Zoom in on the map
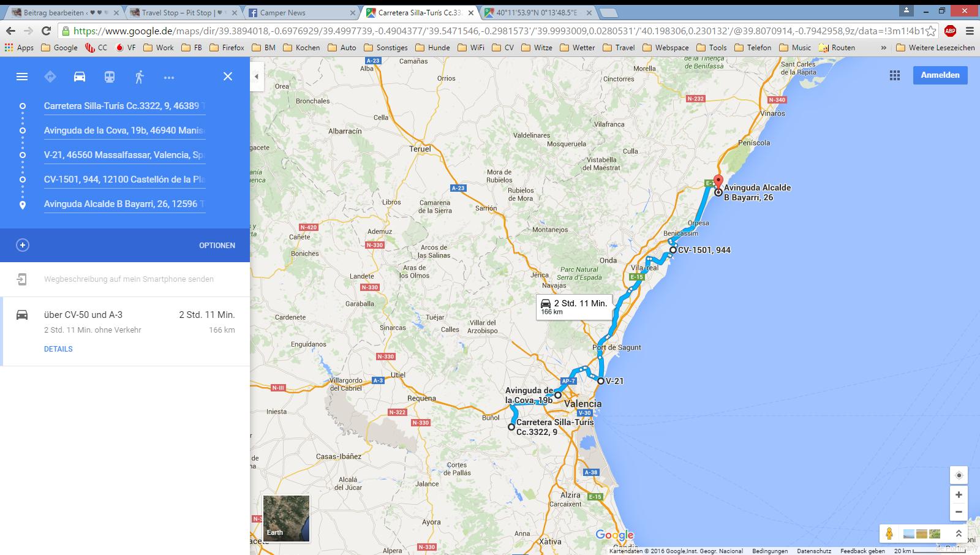 pos(959,494)
